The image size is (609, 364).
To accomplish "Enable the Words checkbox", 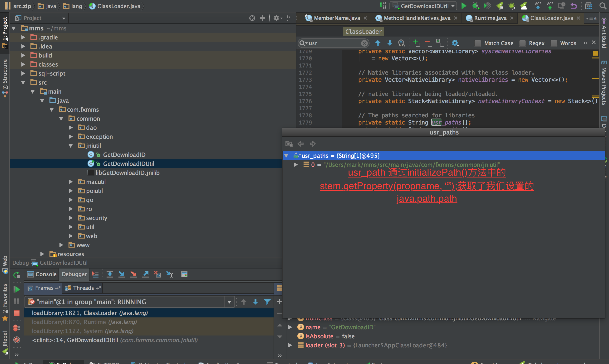I will 554,43.
